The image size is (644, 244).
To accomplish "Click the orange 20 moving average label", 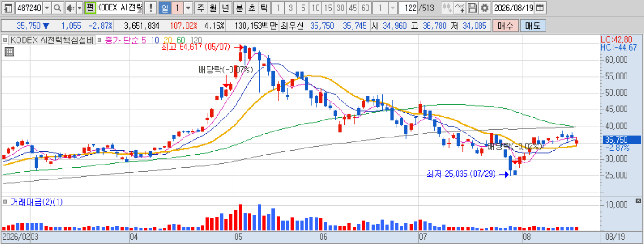I will [168, 40].
